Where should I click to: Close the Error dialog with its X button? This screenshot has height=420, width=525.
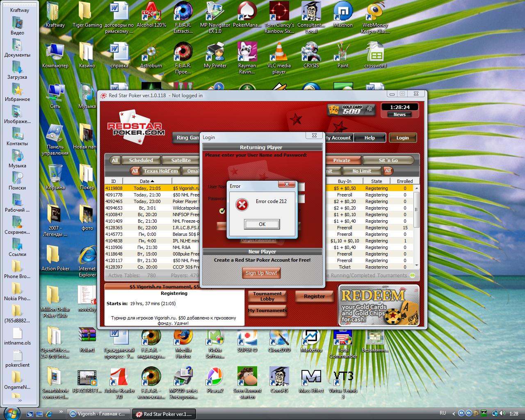[287, 184]
